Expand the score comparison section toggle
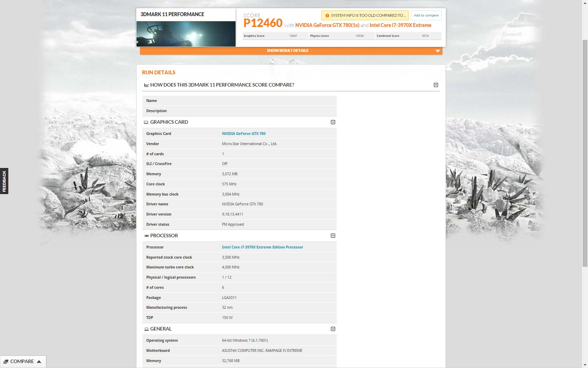The width and height of the screenshot is (588, 368). click(436, 85)
